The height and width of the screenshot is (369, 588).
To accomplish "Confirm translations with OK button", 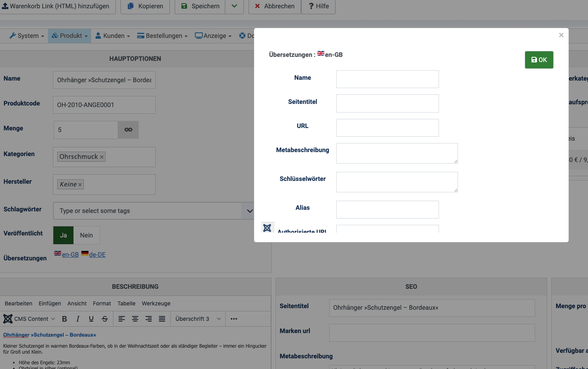I will (x=539, y=60).
